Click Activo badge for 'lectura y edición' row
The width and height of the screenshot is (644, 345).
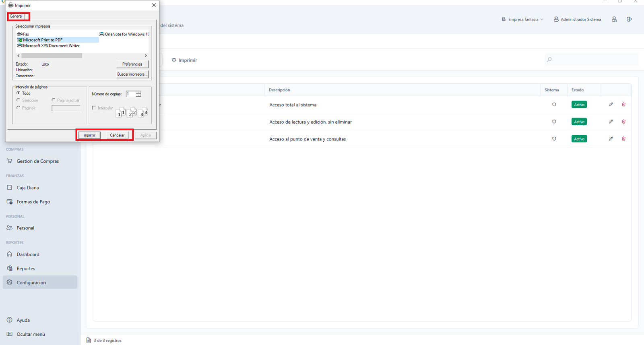(x=579, y=122)
